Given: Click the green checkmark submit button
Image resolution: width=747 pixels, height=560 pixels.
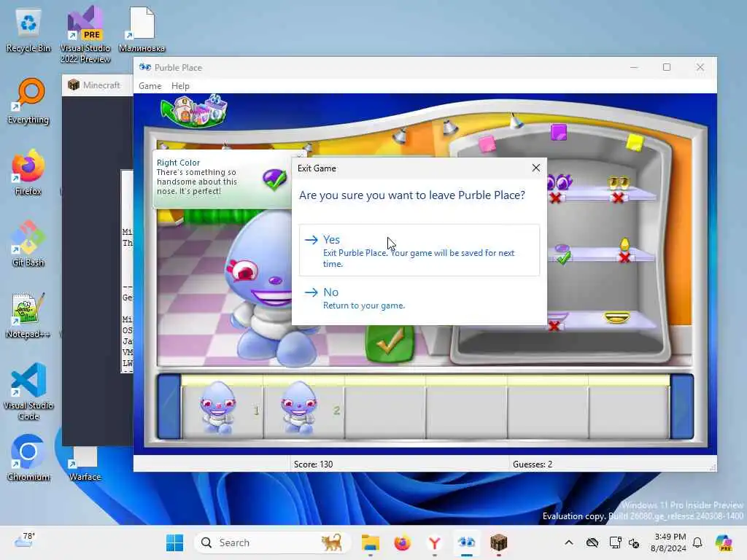Looking at the screenshot, I should [390, 343].
